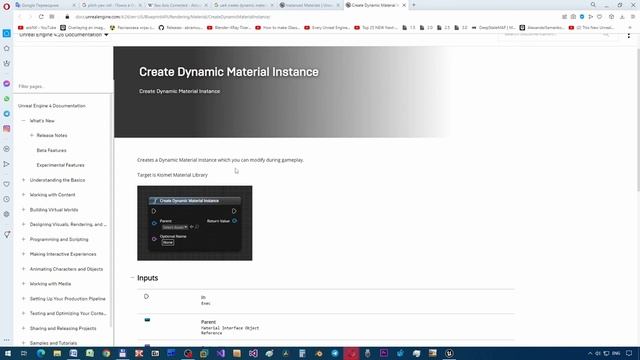Screen dimensions: 640x360
Task: Expand the Release Notes tree item
Action: [31, 136]
